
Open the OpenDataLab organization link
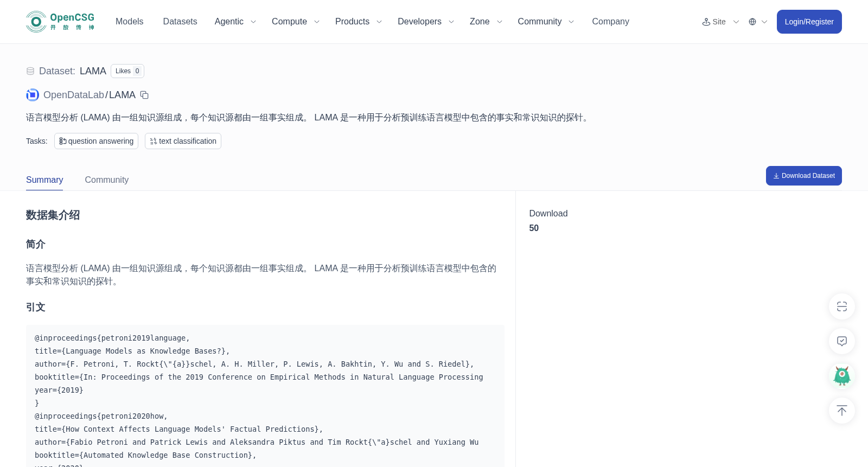pos(73,95)
